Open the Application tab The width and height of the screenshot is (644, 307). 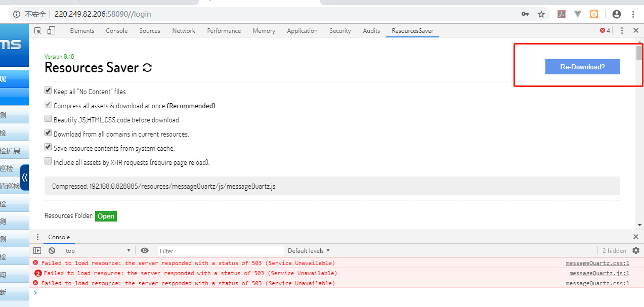click(x=302, y=31)
